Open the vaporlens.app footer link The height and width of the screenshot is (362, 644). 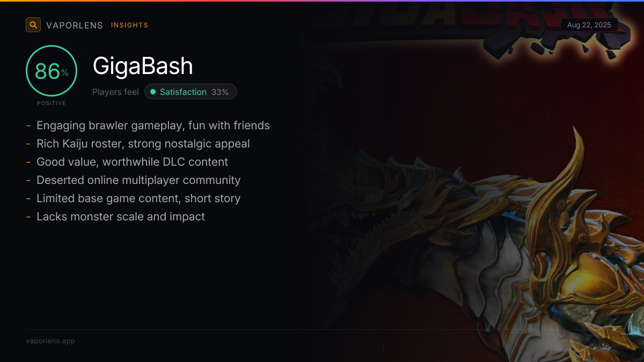(x=50, y=341)
